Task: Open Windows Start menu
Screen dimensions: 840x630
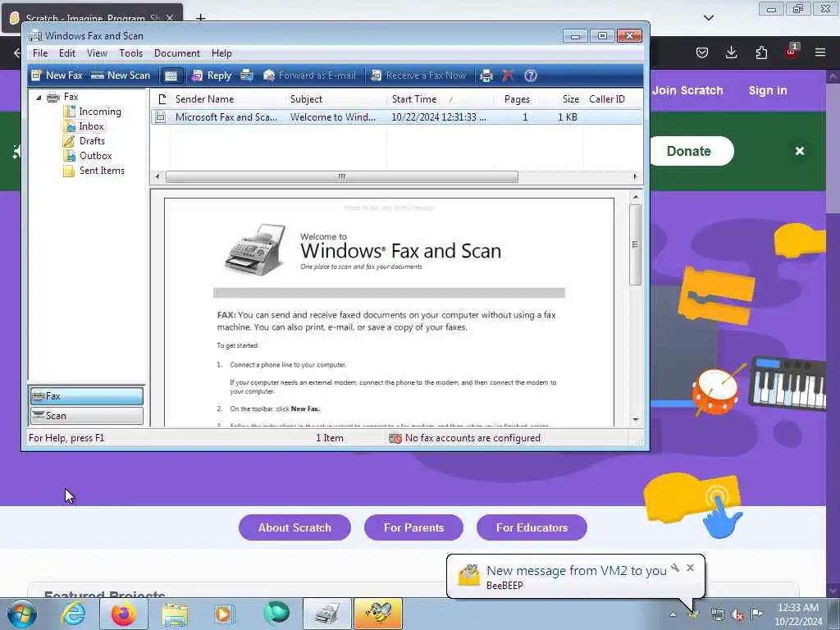Action: 22,614
